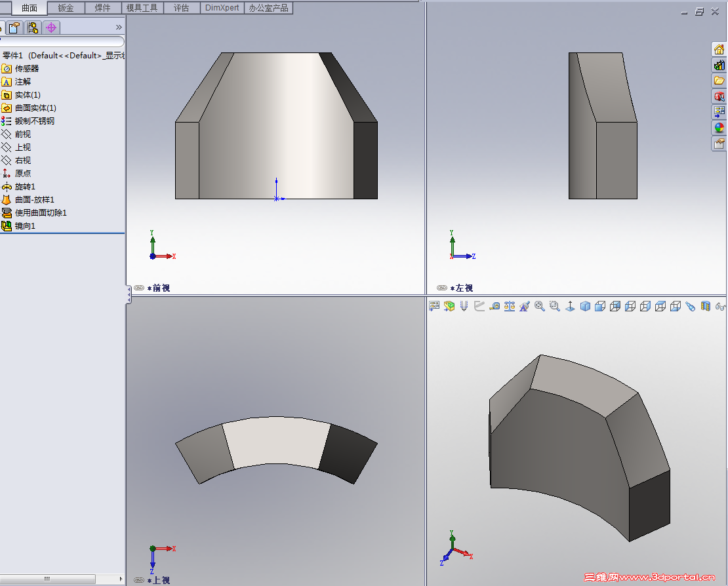Open the Custom Properties clipboard icon
Image resolution: width=728 pixels, height=586 pixels.
[x=719, y=144]
